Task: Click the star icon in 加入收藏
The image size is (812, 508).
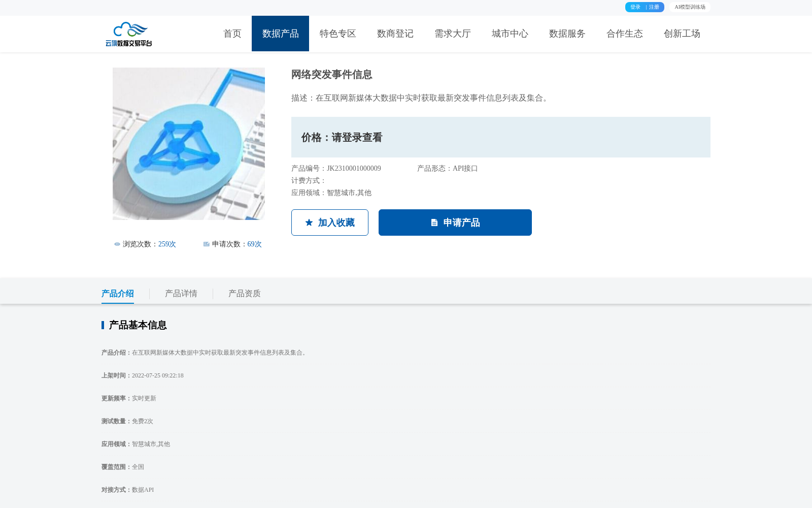Action: [x=309, y=223]
